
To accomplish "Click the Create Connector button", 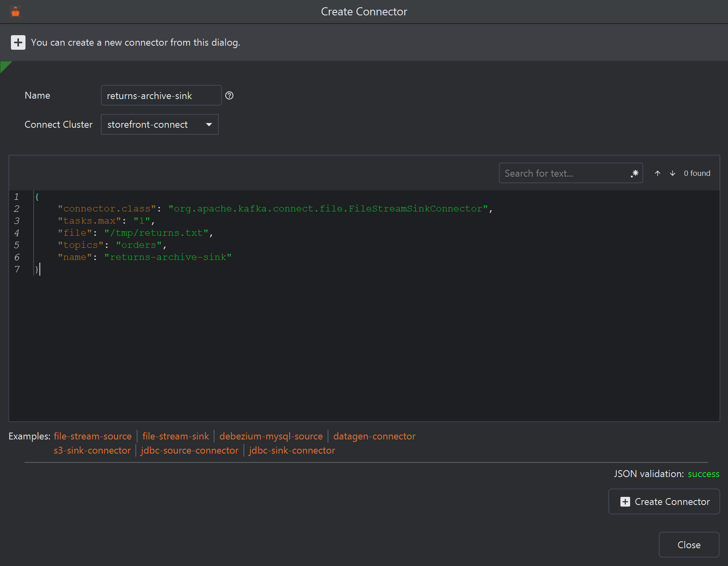I will click(664, 502).
